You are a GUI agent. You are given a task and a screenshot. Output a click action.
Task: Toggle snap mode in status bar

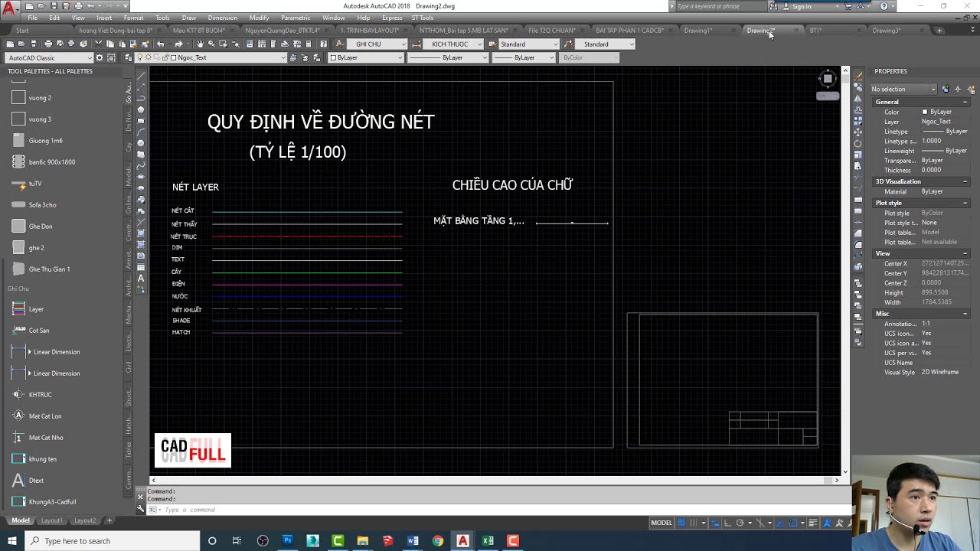click(x=694, y=523)
